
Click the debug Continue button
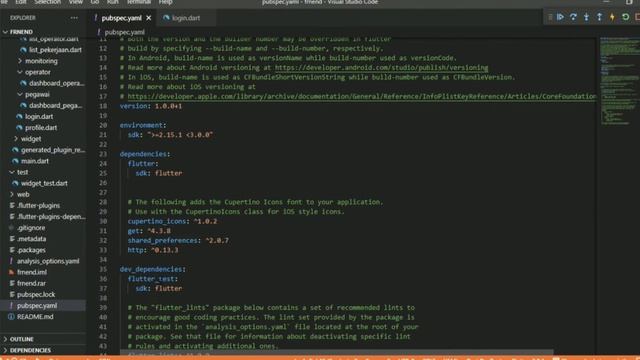560,17
